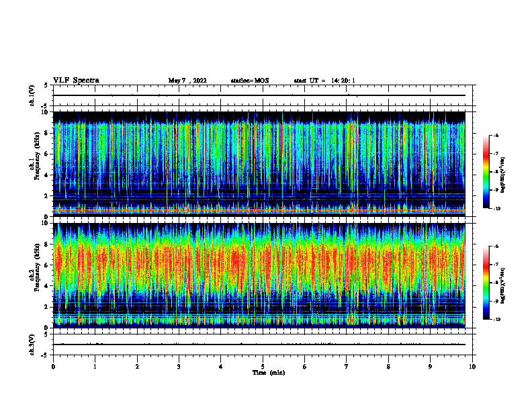
Task: Click inside the ch.2 spectrogram panel
Action: click(259, 275)
